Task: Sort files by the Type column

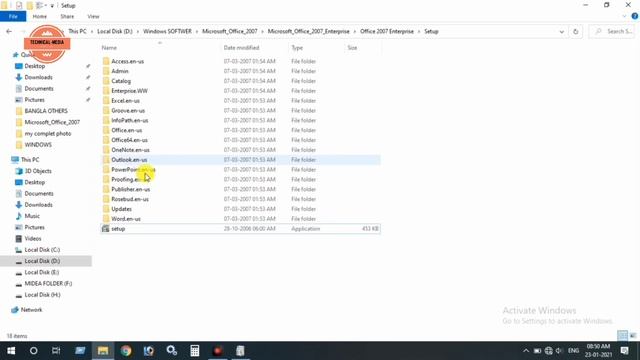Action: tap(297, 48)
